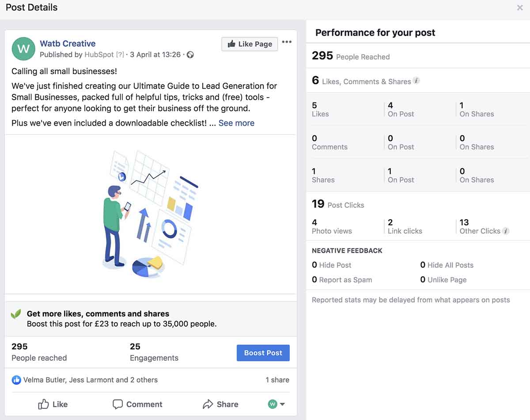The width and height of the screenshot is (530, 420).
Task: Open the dropdown chevron next to the W avatar
Action: pos(283,404)
